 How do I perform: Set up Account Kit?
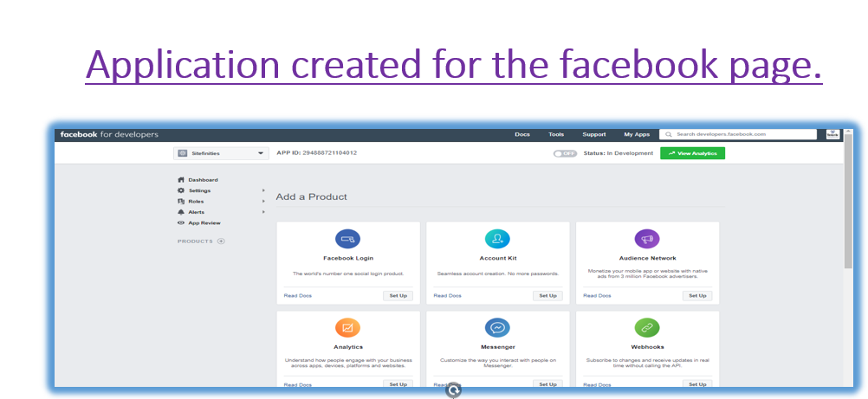pos(548,295)
